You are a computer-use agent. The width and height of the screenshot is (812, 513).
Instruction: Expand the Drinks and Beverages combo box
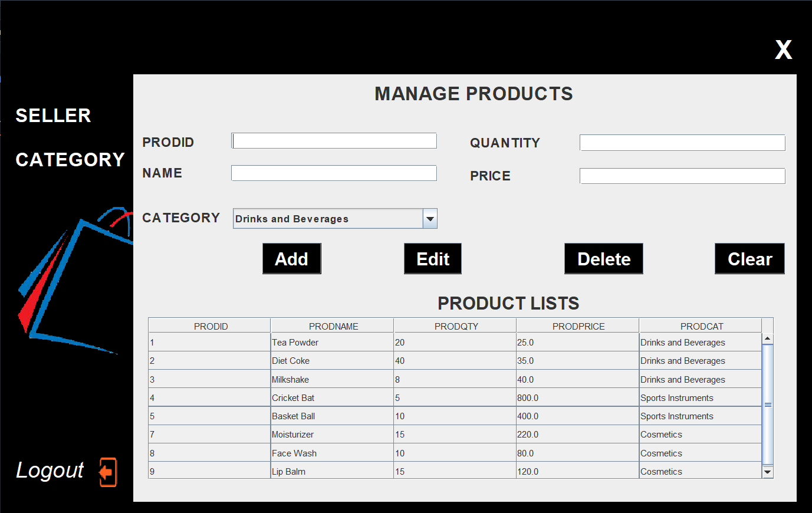430,218
